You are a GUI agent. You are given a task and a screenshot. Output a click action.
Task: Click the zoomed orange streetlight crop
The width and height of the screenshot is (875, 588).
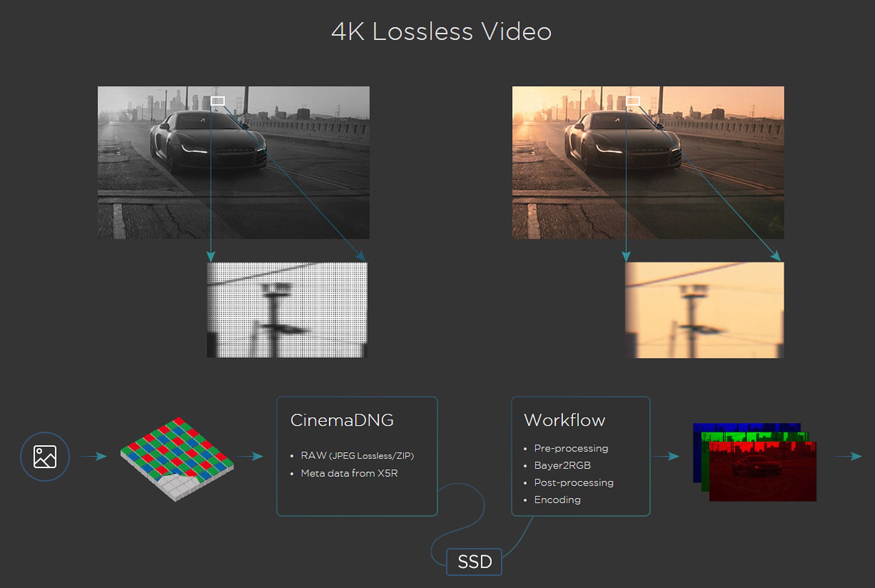[x=704, y=310]
